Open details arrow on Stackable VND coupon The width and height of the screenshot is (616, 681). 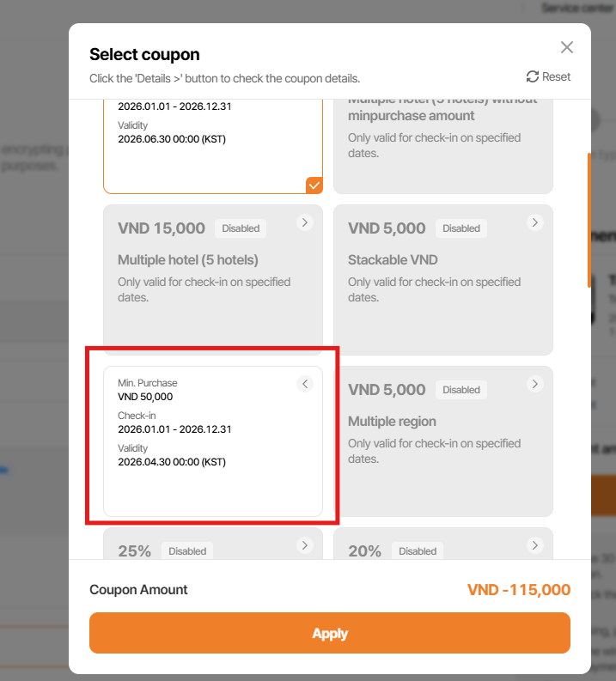534,222
